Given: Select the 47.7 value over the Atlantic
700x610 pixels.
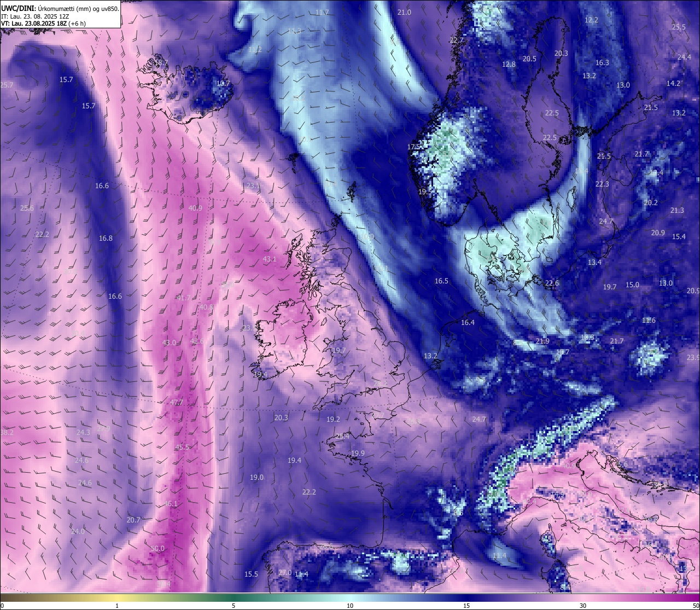Looking at the screenshot, I should (176, 402).
